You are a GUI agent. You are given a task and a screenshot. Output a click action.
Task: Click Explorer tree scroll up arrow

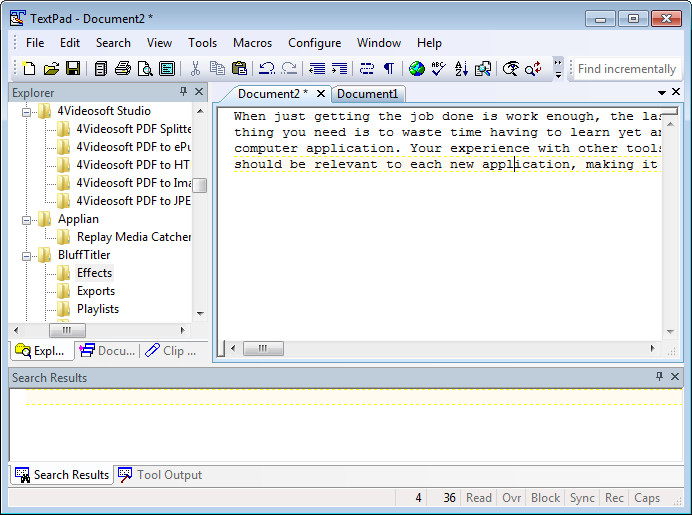200,111
